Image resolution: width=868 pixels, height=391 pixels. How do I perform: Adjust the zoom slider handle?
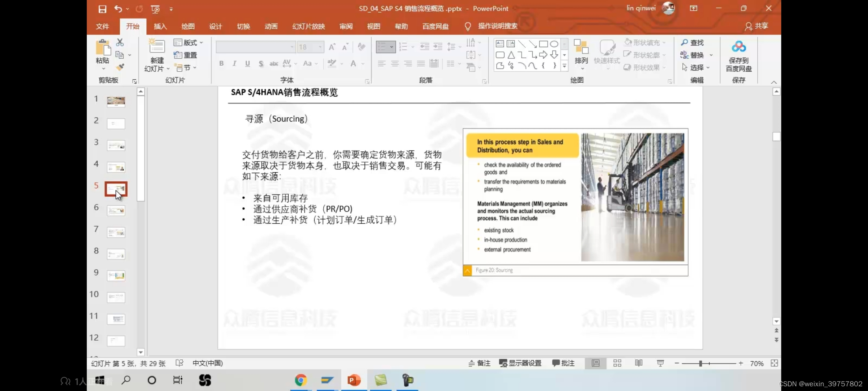pos(701,363)
